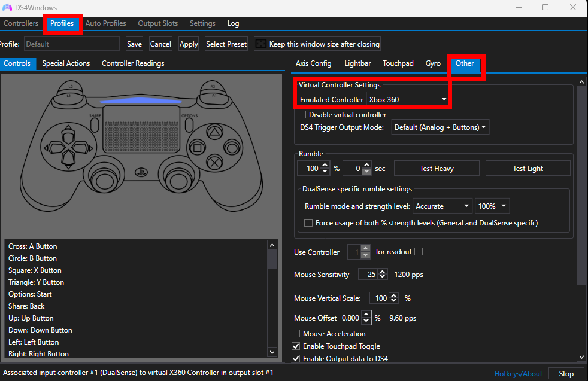Show the Log tab
The image size is (588, 381).
234,23
